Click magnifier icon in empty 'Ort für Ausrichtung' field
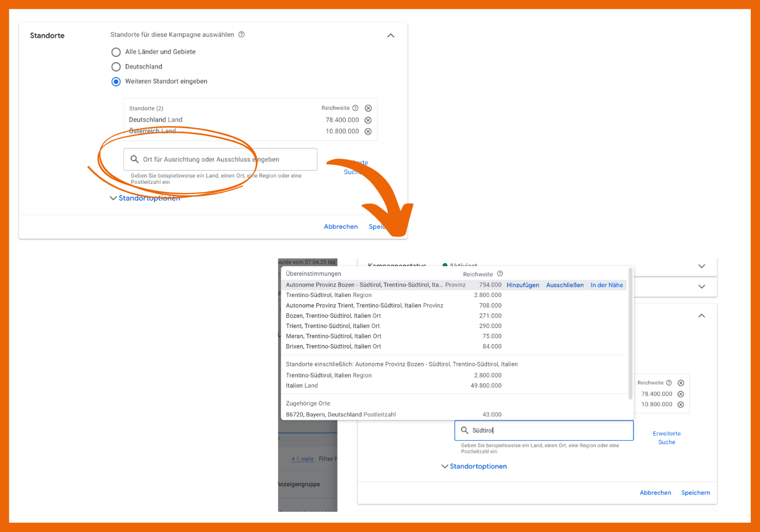The height and width of the screenshot is (532, 760). pyautogui.click(x=135, y=159)
